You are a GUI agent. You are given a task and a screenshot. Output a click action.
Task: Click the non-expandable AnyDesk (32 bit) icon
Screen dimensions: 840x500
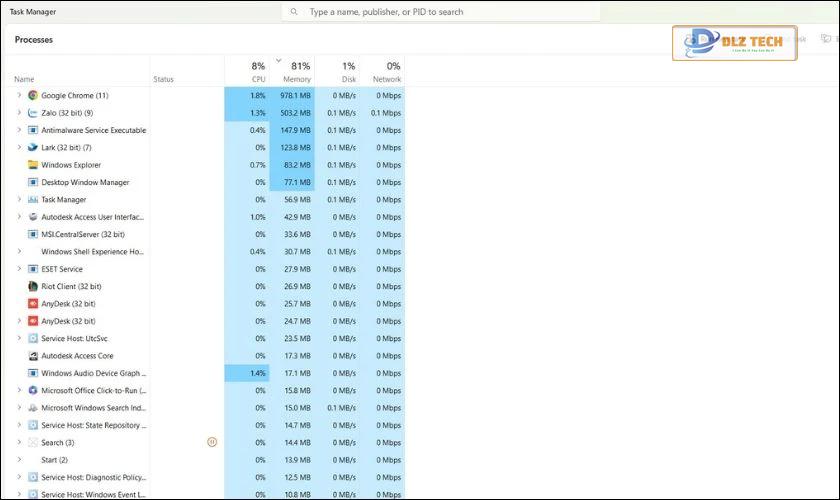(33, 304)
